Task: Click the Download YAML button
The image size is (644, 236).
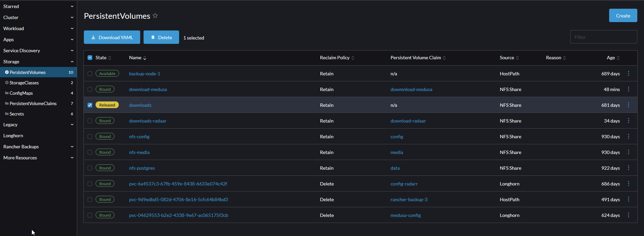Action: pyautogui.click(x=112, y=37)
